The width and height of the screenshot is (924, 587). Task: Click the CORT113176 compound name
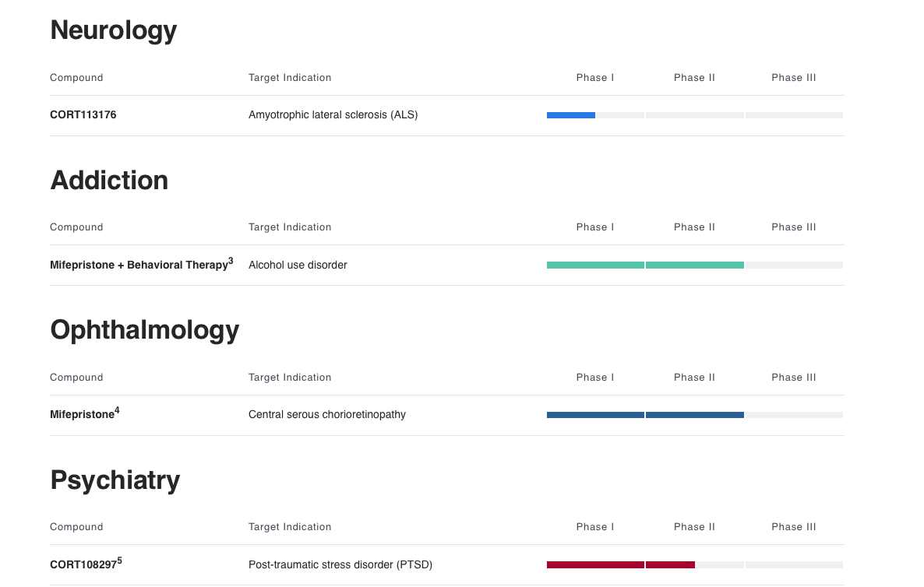pos(83,115)
